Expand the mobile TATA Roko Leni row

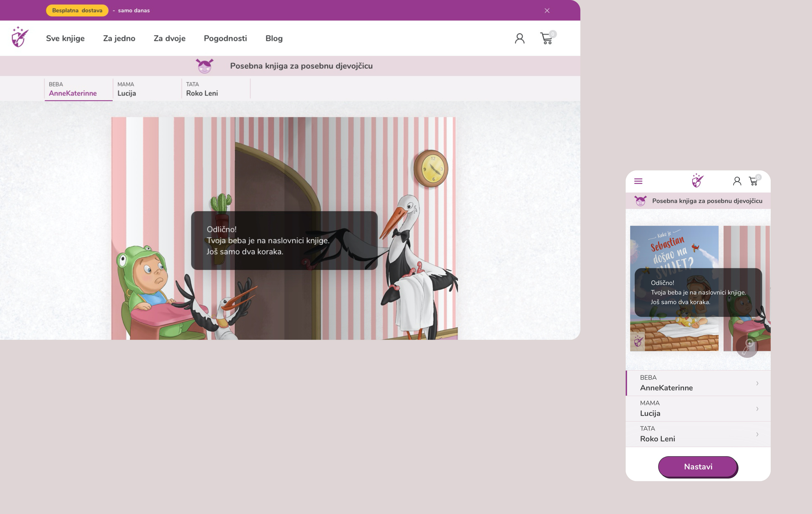(x=698, y=434)
